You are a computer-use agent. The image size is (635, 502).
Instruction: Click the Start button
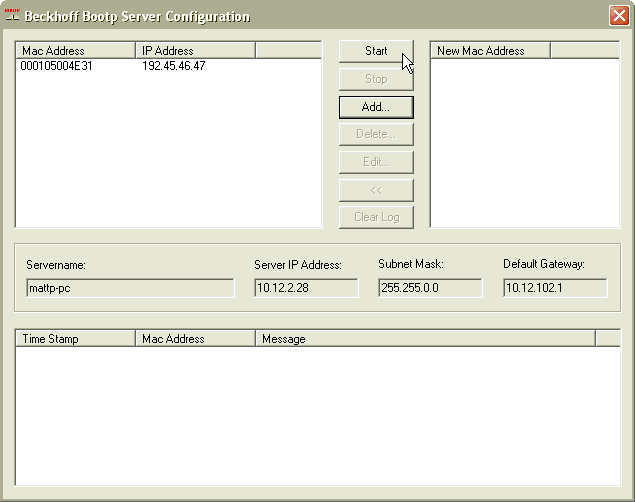(x=376, y=51)
